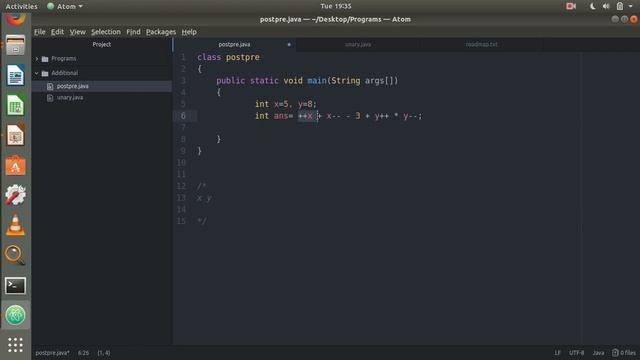Screen dimensions: 640x360
Task: Click the Programs folder icon
Action: click(x=45, y=59)
